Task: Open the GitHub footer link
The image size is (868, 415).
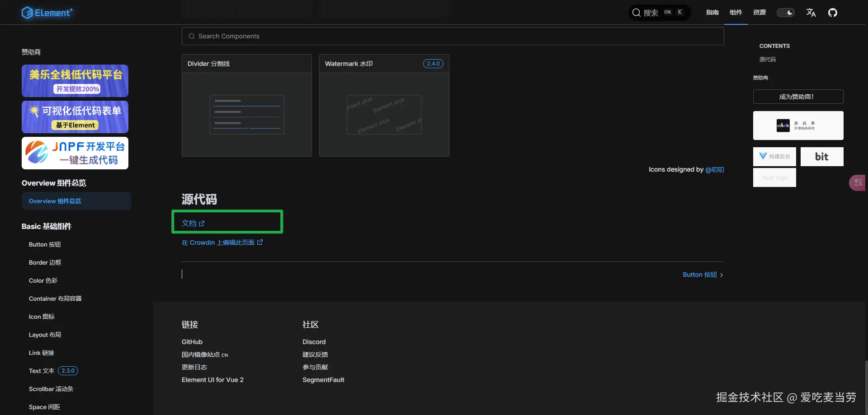Action: coord(192,342)
